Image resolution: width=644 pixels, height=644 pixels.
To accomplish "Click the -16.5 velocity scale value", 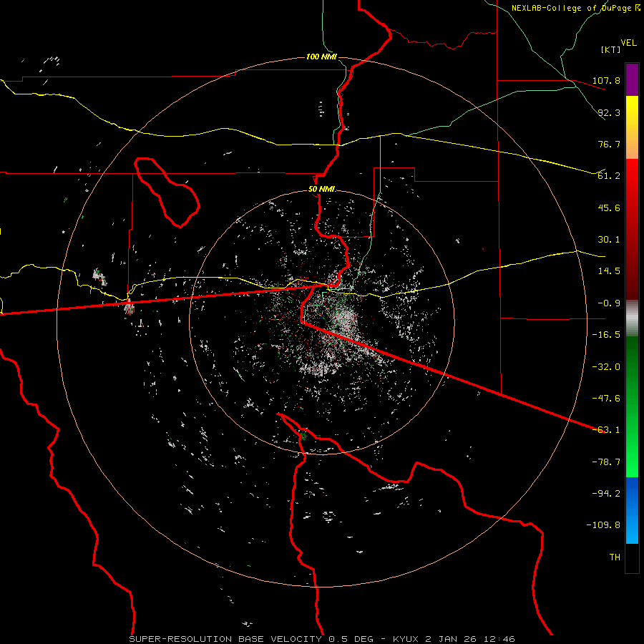I will click(606, 335).
